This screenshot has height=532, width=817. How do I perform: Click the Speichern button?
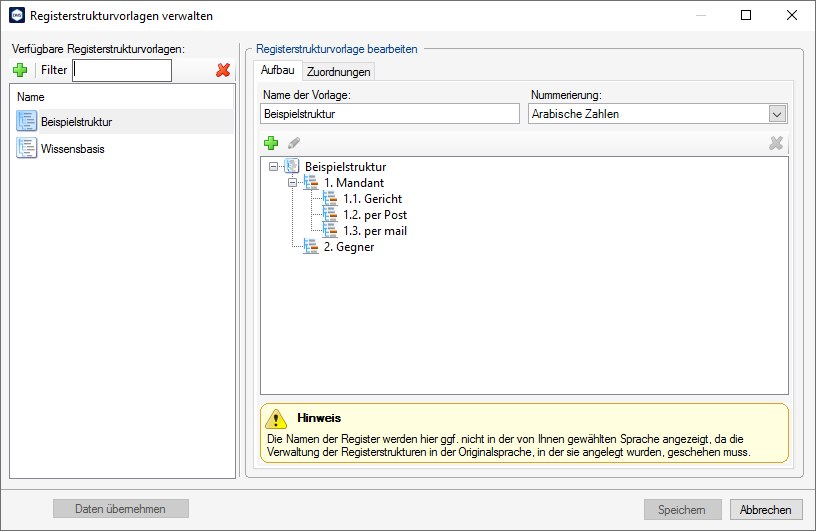[682, 510]
